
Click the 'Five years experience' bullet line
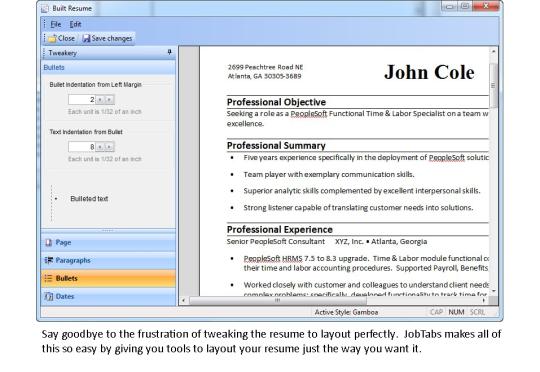click(366, 158)
